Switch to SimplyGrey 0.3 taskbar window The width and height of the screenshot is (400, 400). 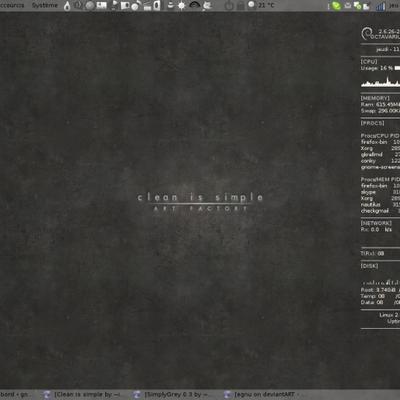click(173, 395)
